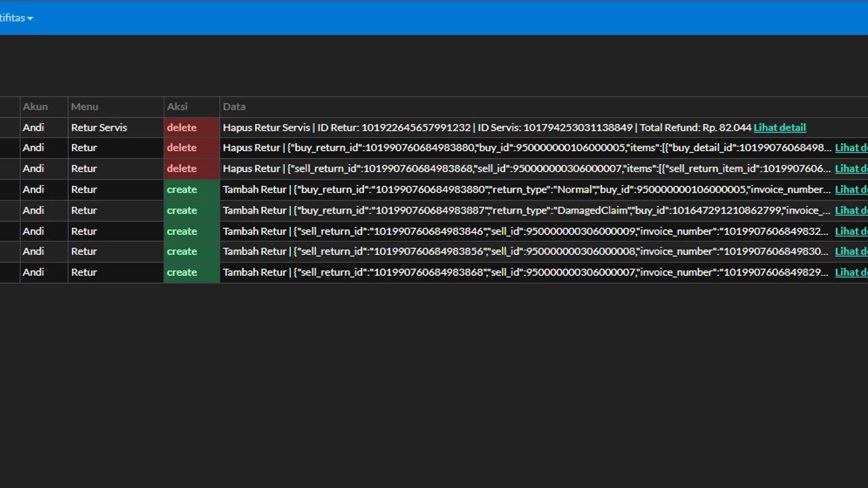Open the Aktifitas dropdown in top bar
The height and width of the screenshot is (488, 868).
coord(16,18)
